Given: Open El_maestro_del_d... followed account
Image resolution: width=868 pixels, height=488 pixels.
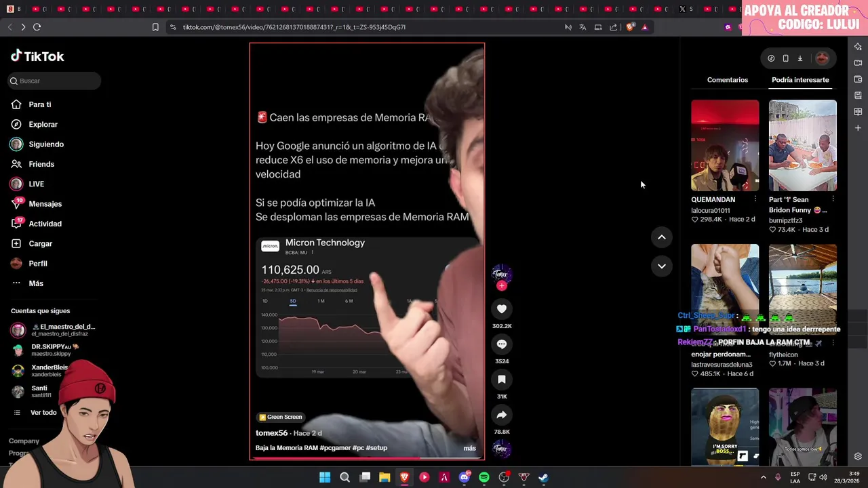Looking at the screenshot, I should [54, 330].
